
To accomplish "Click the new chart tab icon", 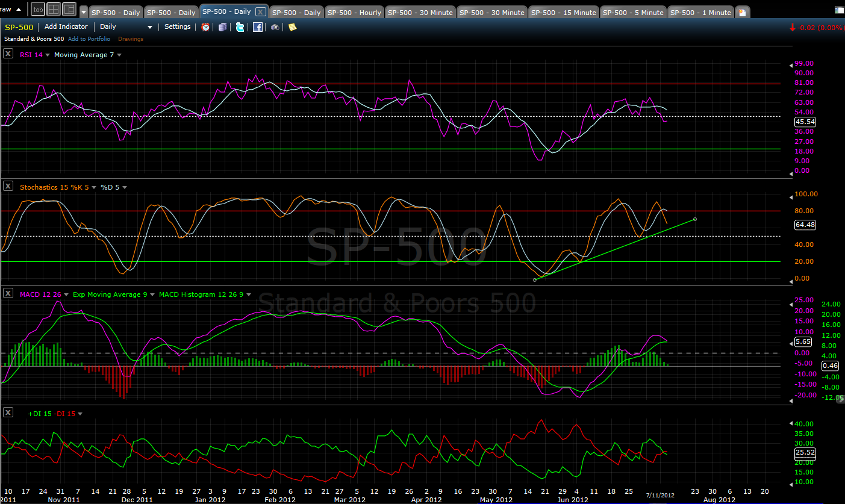I will tap(742, 12).
